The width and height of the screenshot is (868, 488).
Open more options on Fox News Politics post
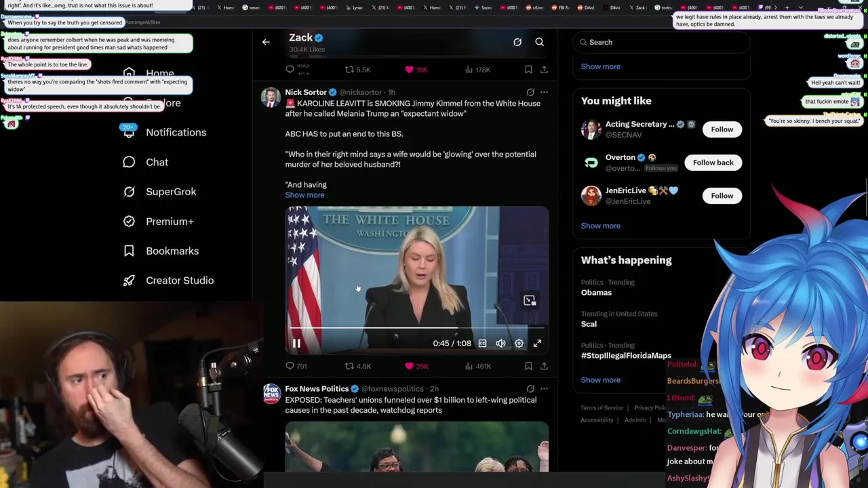click(x=544, y=389)
